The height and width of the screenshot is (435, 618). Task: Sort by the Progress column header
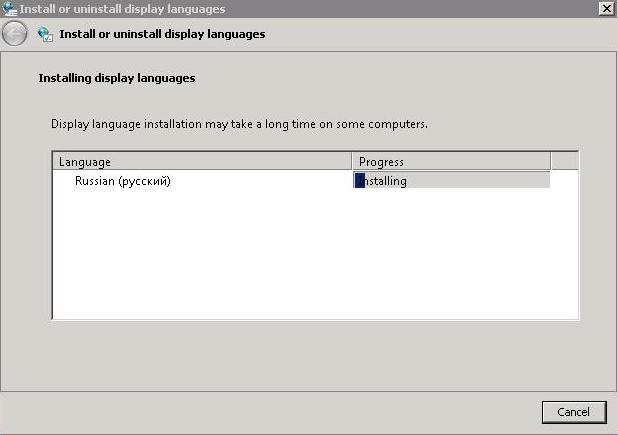(451, 162)
